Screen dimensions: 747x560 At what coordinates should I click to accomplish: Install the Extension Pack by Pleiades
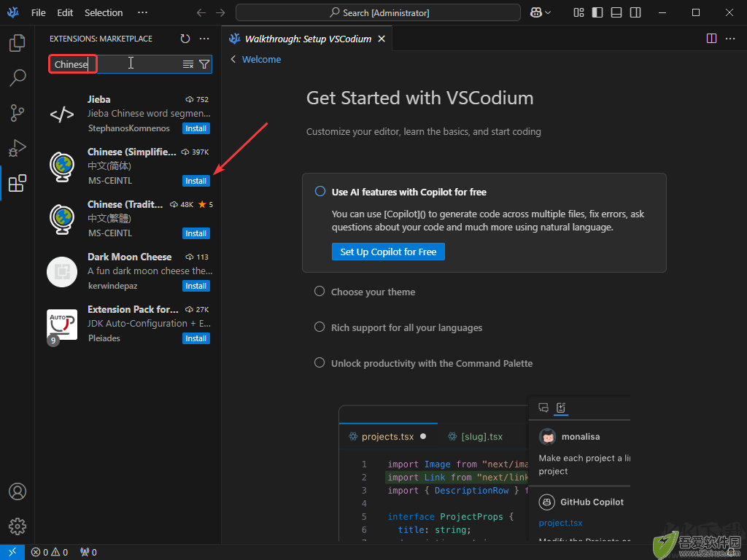pos(196,338)
